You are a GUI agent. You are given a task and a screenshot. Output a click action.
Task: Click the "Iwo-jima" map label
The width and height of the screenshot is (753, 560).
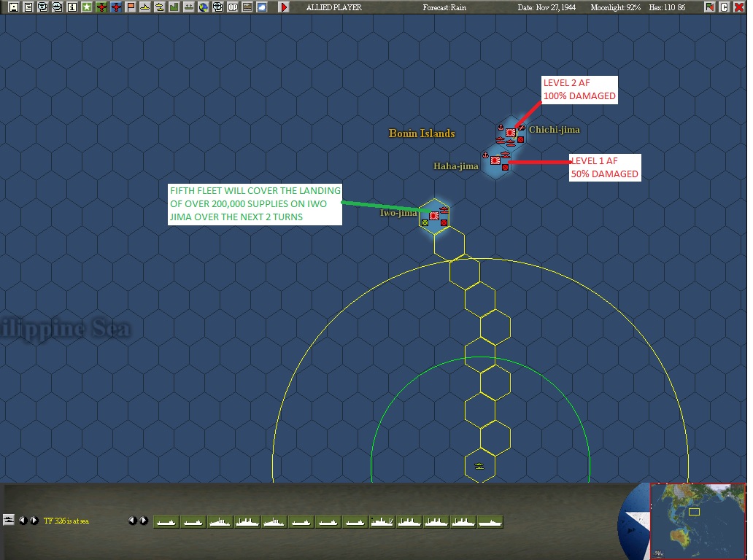(398, 213)
